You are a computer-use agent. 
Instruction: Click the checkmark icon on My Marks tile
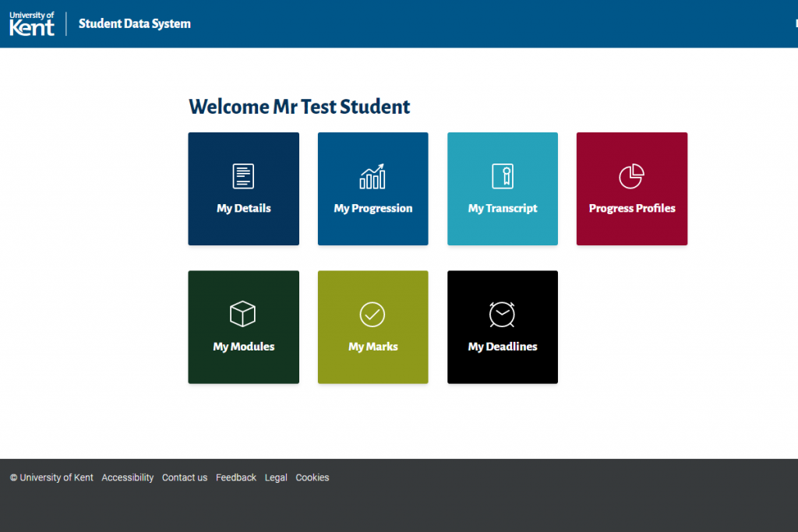pos(373,315)
